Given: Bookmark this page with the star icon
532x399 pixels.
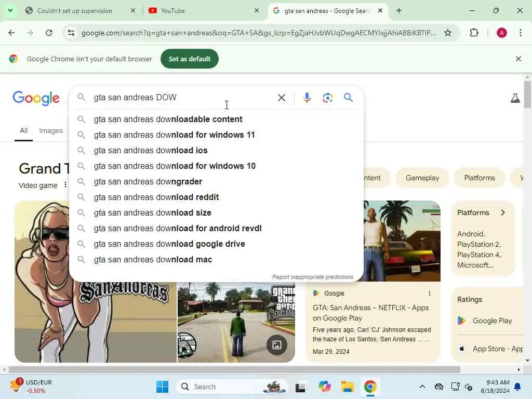Looking at the screenshot, I should click(447, 33).
